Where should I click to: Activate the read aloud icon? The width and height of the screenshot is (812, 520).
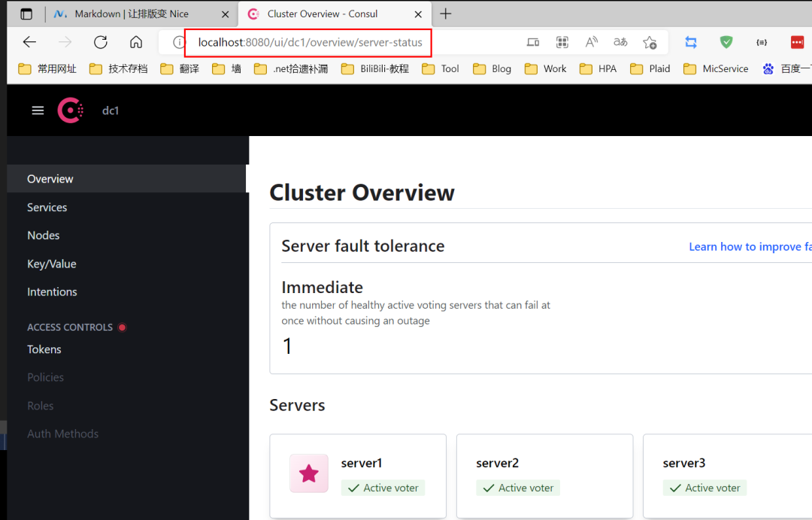tap(591, 42)
